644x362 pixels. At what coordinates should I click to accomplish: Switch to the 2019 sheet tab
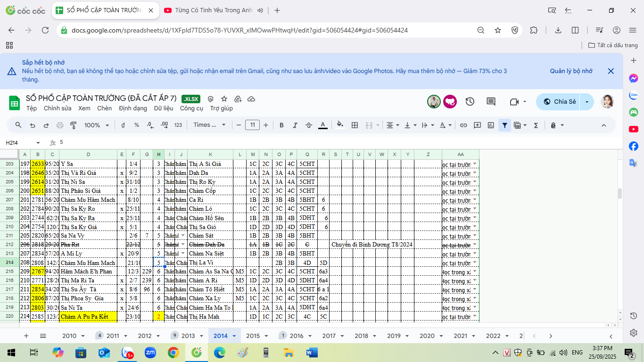tap(394, 336)
